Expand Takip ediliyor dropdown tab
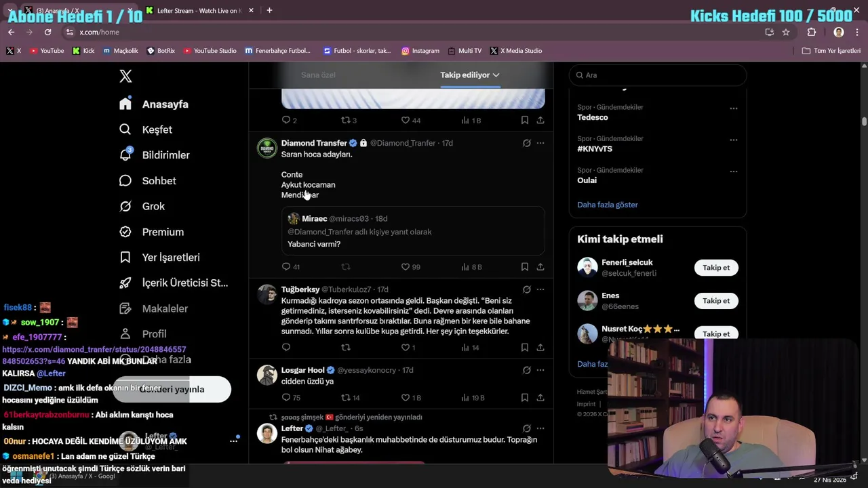The image size is (868, 488). click(x=470, y=75)
